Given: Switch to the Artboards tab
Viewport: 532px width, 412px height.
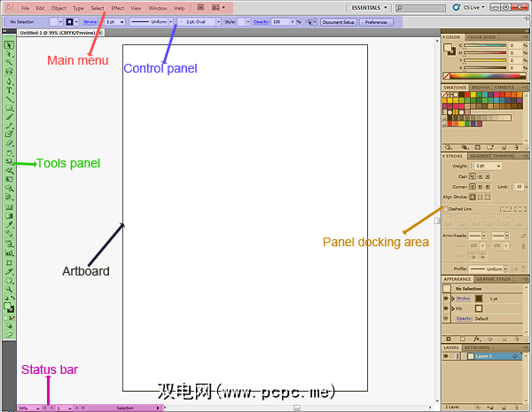Looking at the screenshot, I should pyautogui.click(x=477, y=347).
